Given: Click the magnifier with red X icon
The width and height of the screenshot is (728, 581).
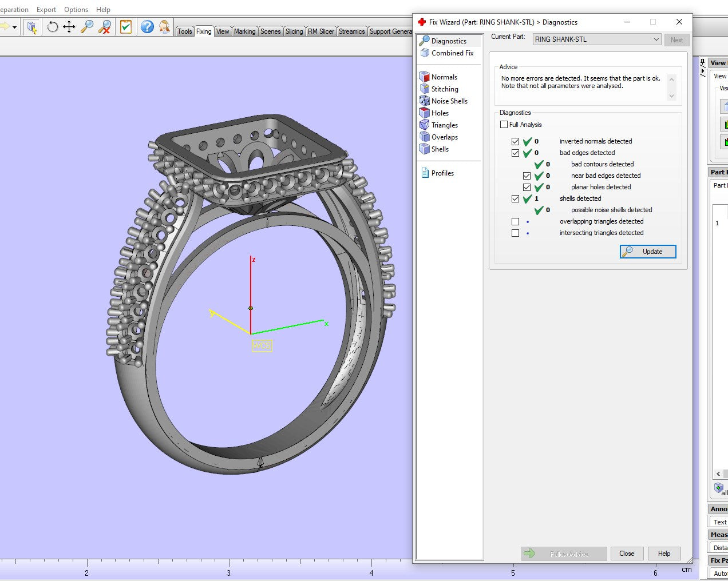Looking at the screenshot, I should [x=105, y=27].
